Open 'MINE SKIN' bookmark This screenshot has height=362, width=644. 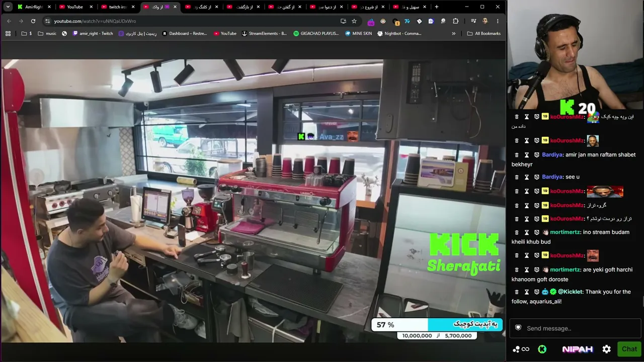tap(358, 34)
